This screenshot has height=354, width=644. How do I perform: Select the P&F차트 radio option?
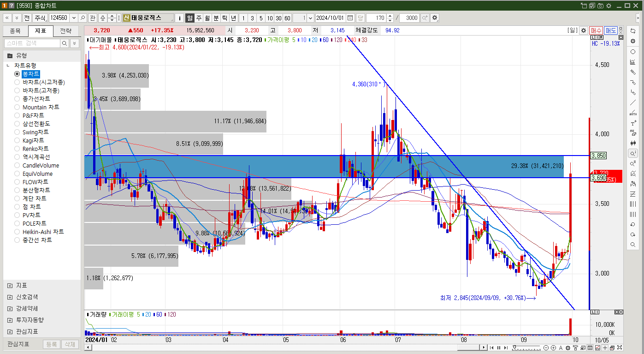pos(17,115)
